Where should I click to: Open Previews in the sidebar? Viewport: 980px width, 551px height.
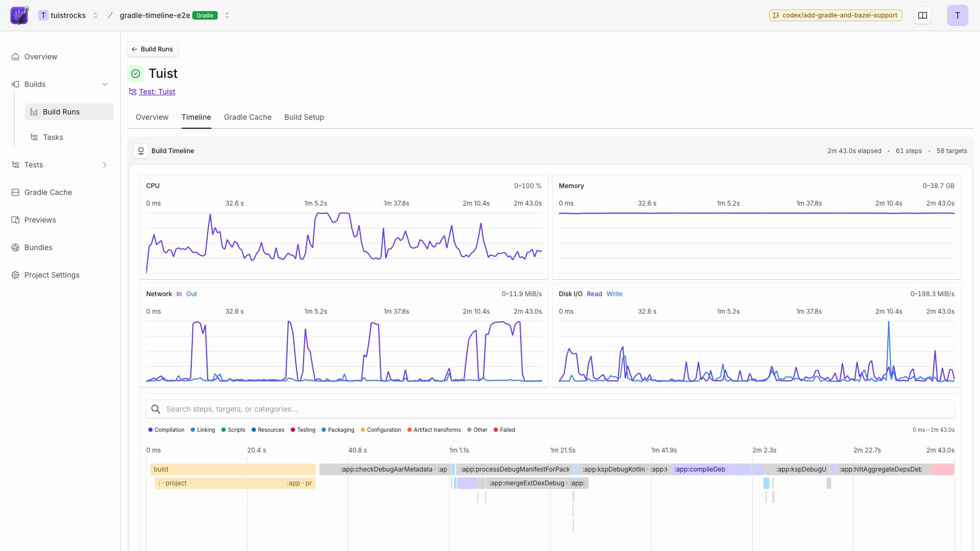point(60,220)
